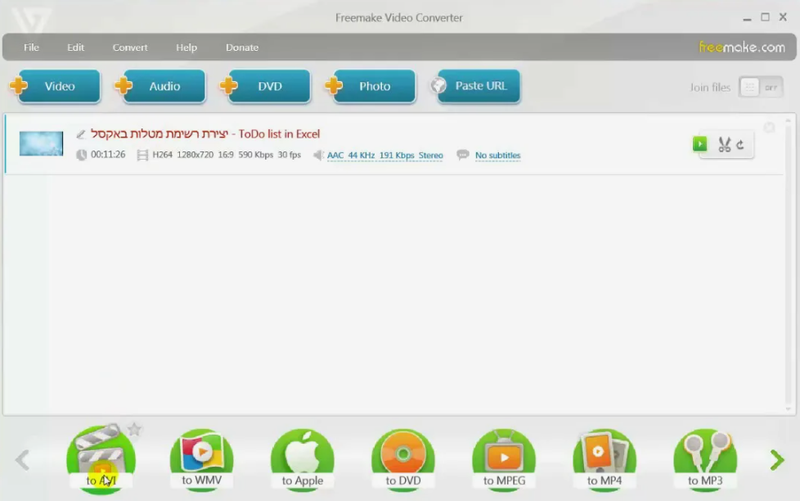The height and width of the screenshot is (501, 800).
Task: Open the AAC 44 KHz audio track dropdown
Action: 385,155
